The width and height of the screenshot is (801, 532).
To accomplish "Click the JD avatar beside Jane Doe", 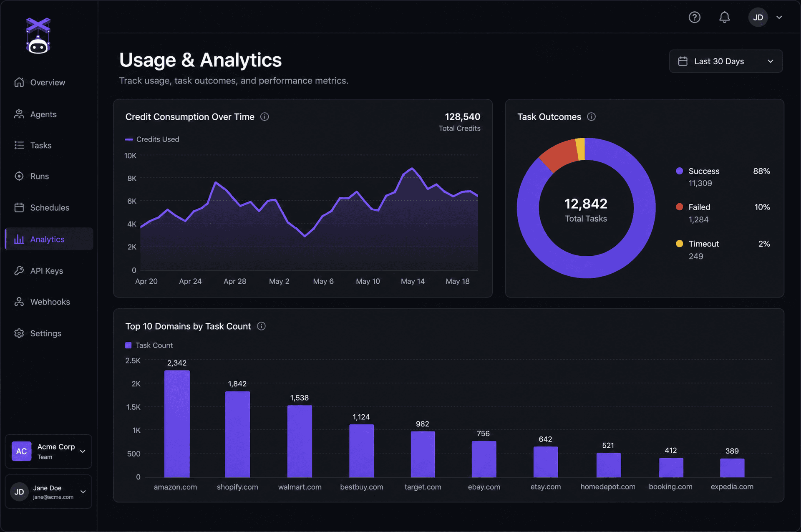I will (19, 492).
